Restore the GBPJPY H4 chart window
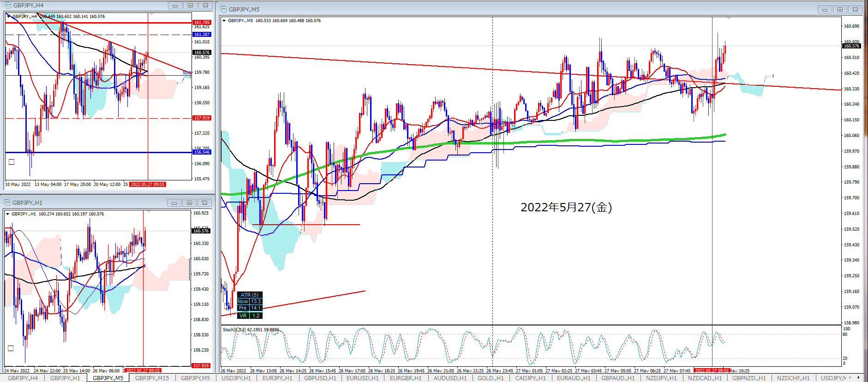 tap(190, 6)
